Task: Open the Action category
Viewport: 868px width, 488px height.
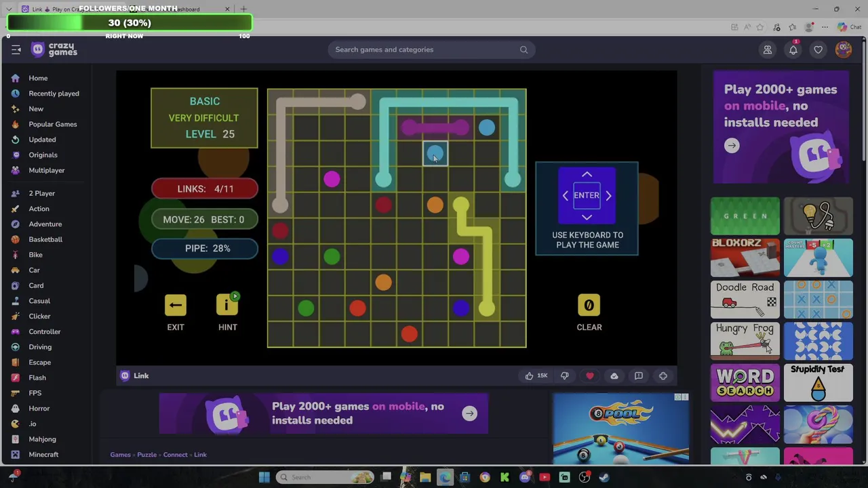Action: (x=39, y=209)
